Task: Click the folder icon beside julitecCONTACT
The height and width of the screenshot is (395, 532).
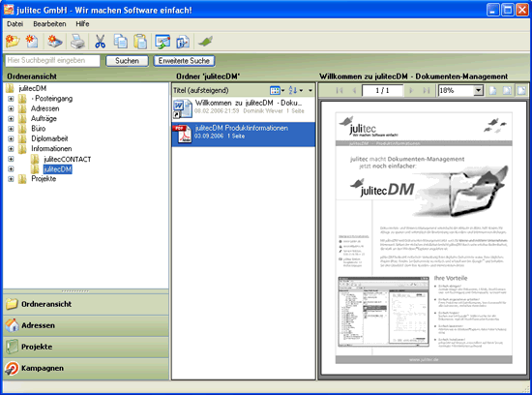Action: 35,159
